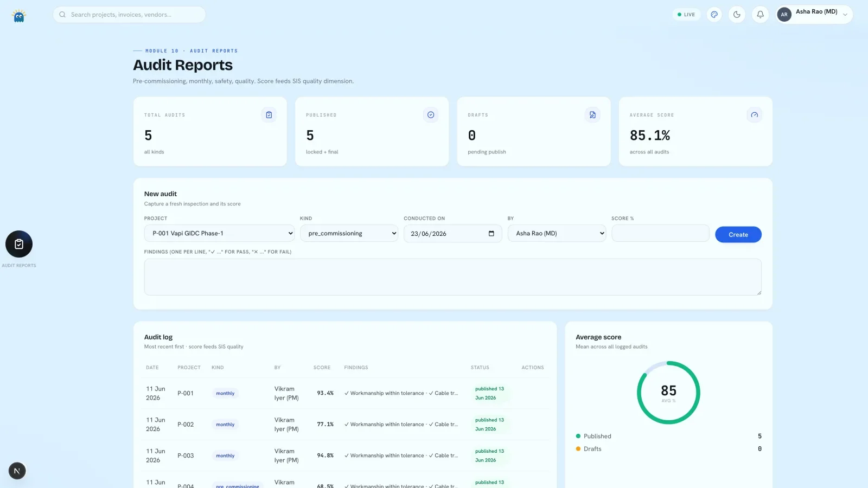Open the notifications bell
This screenshot has width=868, height=488.
760,15
